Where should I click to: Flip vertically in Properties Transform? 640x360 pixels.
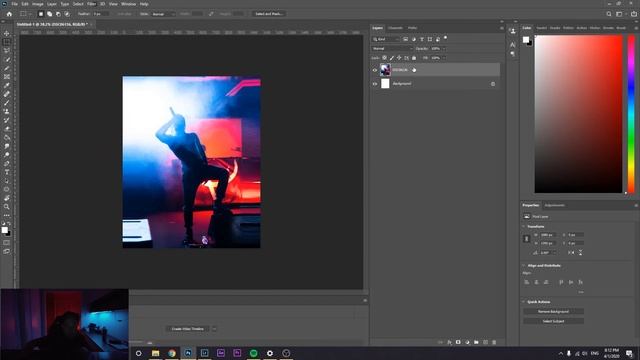click(580, 253)
